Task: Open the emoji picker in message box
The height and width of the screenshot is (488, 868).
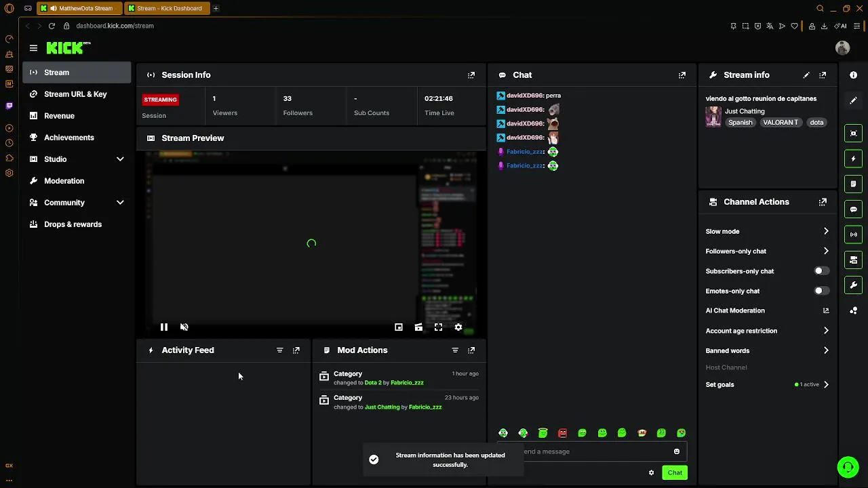Action: point(677,451)
